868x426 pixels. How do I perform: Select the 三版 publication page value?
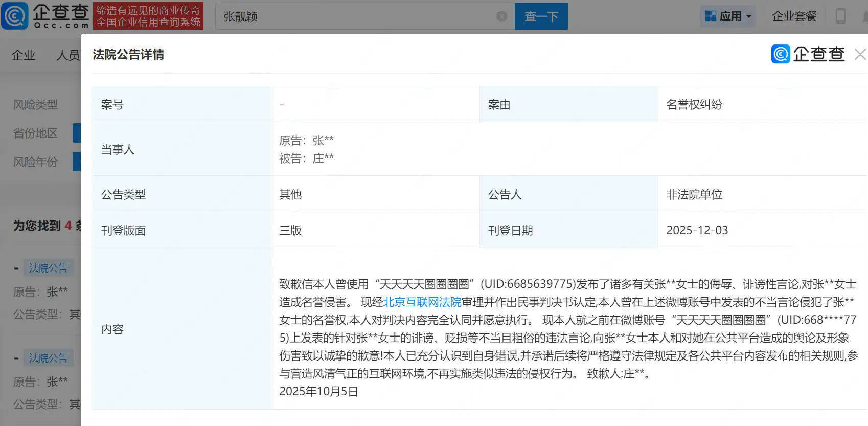(x=290, y=231)
